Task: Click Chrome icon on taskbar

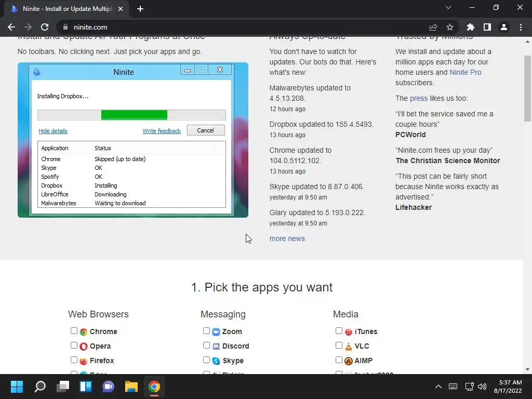Action: click(154, 387)
